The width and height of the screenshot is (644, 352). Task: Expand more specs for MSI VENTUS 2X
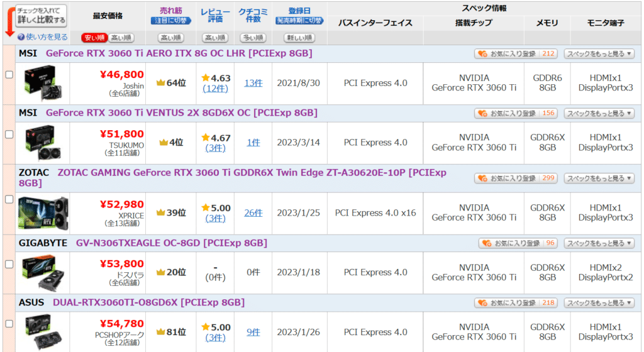[599, 113]
